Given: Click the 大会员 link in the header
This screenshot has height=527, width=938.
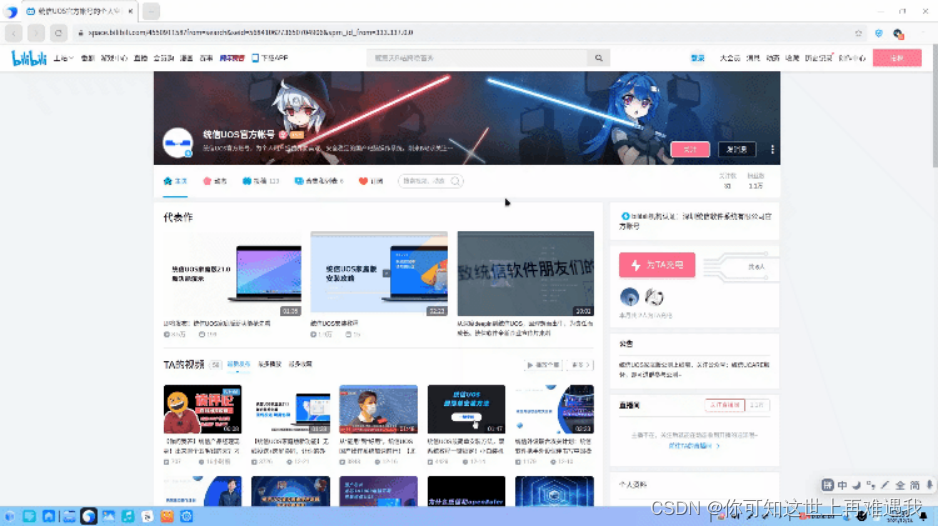Looking at the screenshot, I should click(x=729, y=58).
